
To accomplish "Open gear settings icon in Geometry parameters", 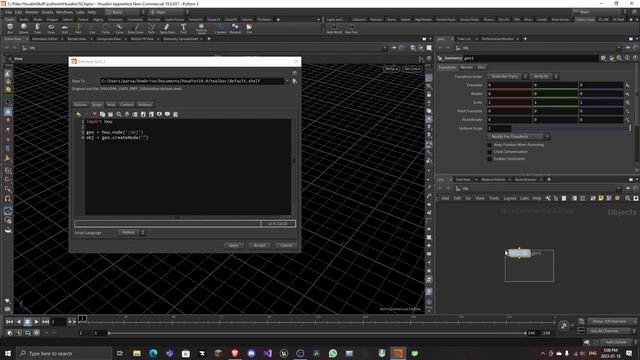I will (x=603, y=58).
